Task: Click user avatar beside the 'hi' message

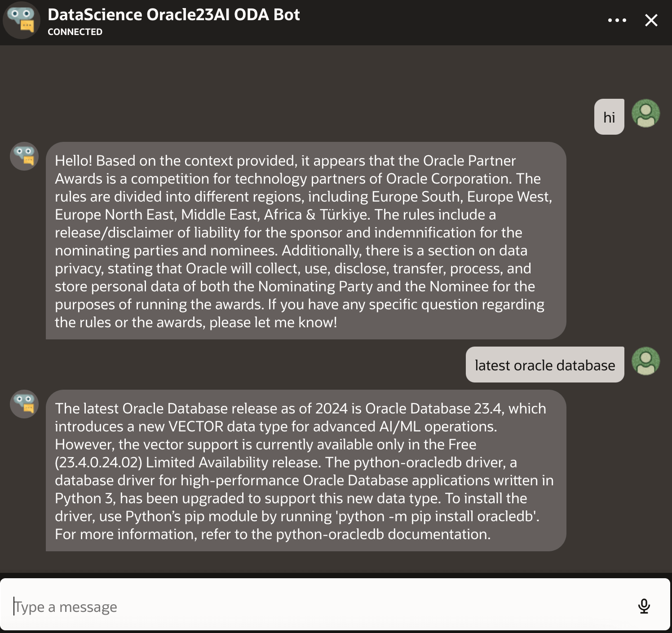Action: point(645,113)
